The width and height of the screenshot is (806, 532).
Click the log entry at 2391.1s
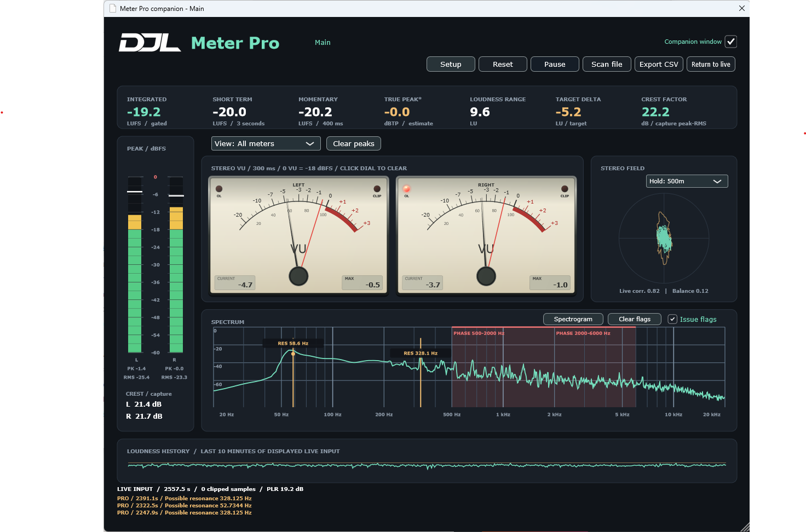tap(185, 499)
